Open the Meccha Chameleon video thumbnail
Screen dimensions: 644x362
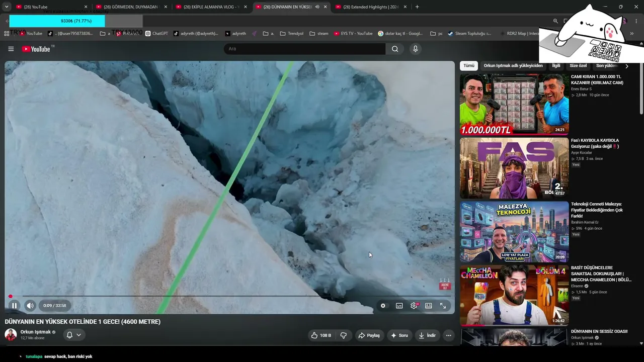[x=514, y=295]
